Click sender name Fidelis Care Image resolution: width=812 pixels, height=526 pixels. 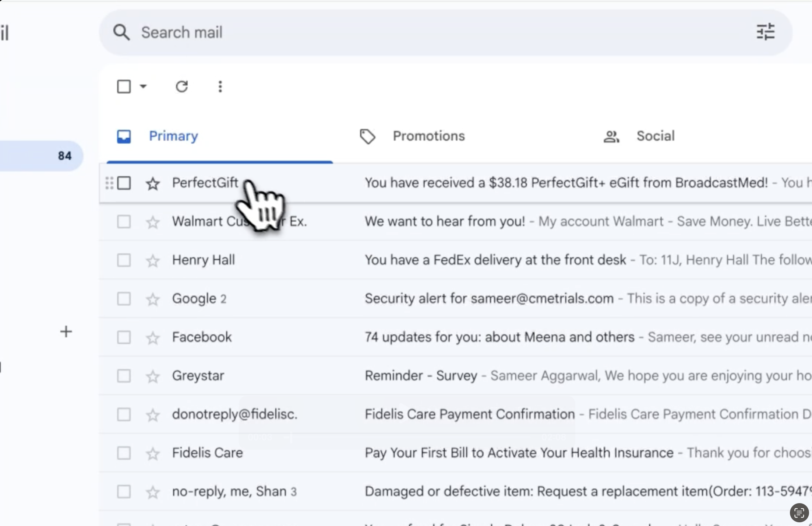pos(208,453)
